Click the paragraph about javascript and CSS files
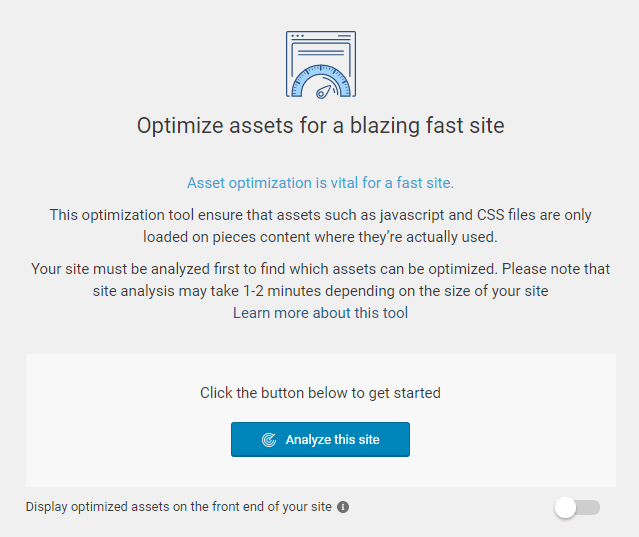The image size is (639, 537). click(x=320, y=226)
